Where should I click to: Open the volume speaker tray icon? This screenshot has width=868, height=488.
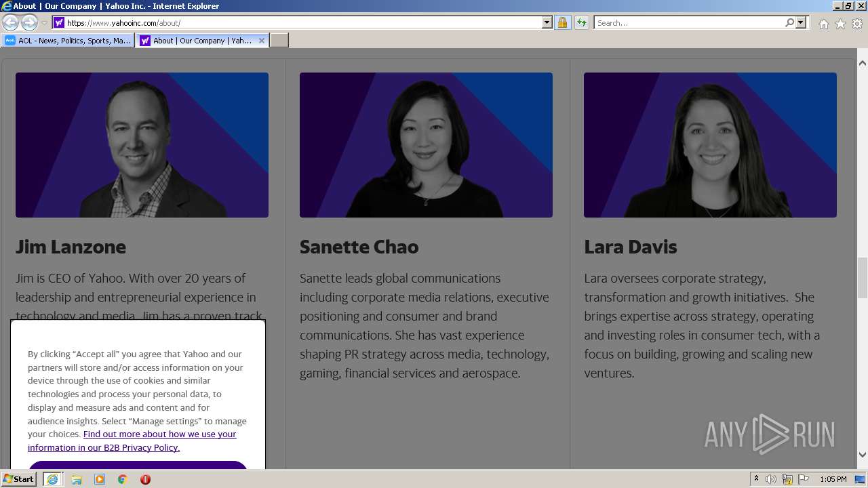(771, 479)
